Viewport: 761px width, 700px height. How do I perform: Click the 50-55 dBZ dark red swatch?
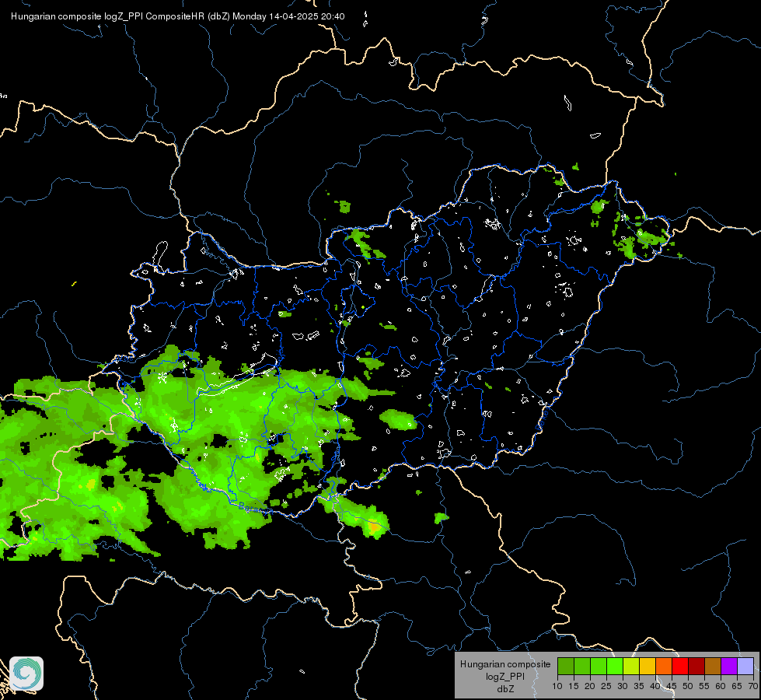click(696, 666)
